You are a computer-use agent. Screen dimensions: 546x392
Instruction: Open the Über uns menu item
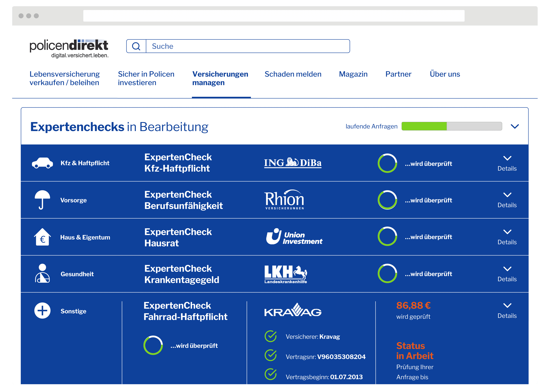445,74
